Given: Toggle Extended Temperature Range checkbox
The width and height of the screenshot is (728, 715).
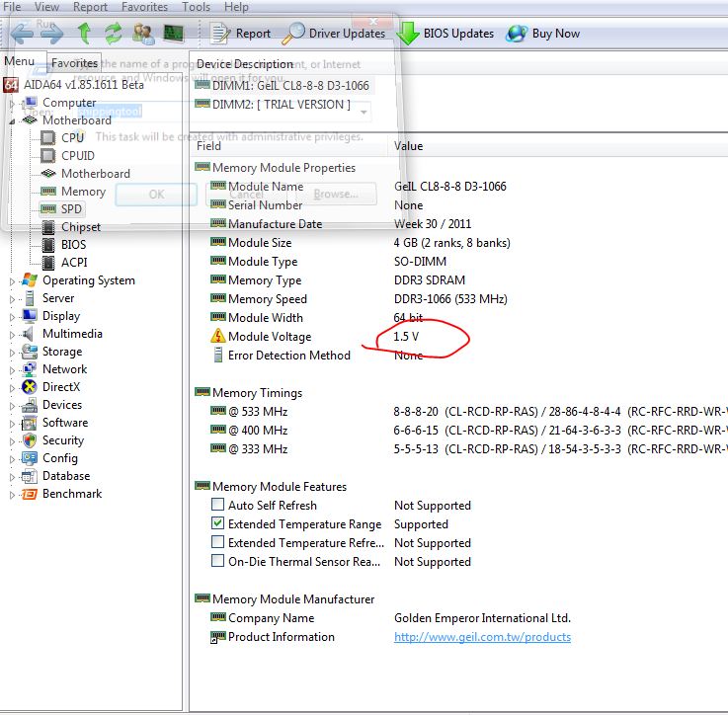Looking at the screenshot, I should (x=217, y=523).
